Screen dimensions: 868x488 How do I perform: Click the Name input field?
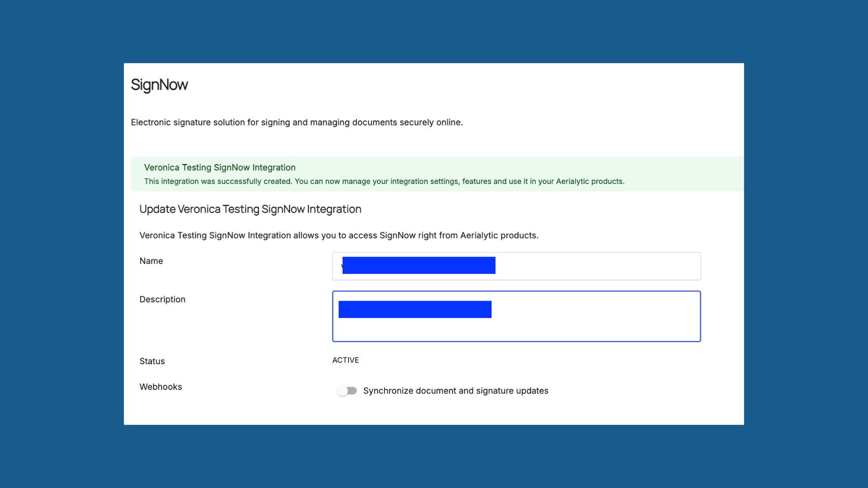pos(516,266)
